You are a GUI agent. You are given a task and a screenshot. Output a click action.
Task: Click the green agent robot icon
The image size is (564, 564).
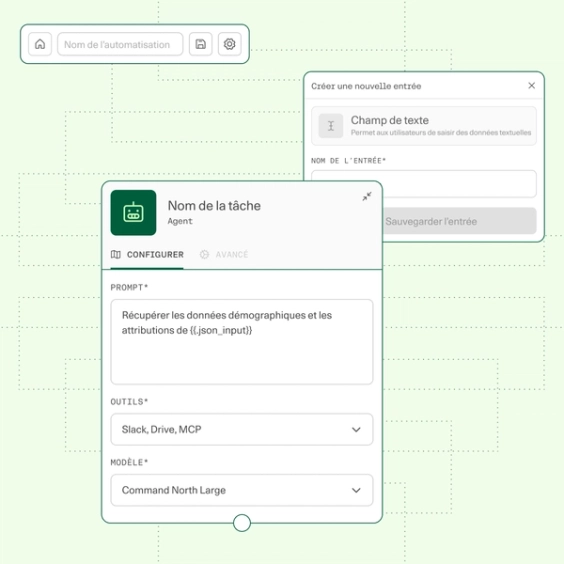133,213
